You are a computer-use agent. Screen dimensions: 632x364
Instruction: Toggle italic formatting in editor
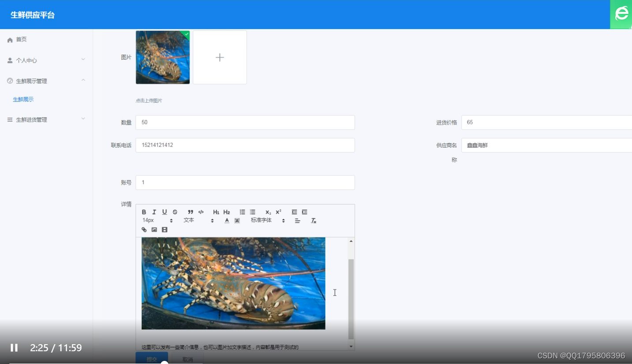pos(154,212)
